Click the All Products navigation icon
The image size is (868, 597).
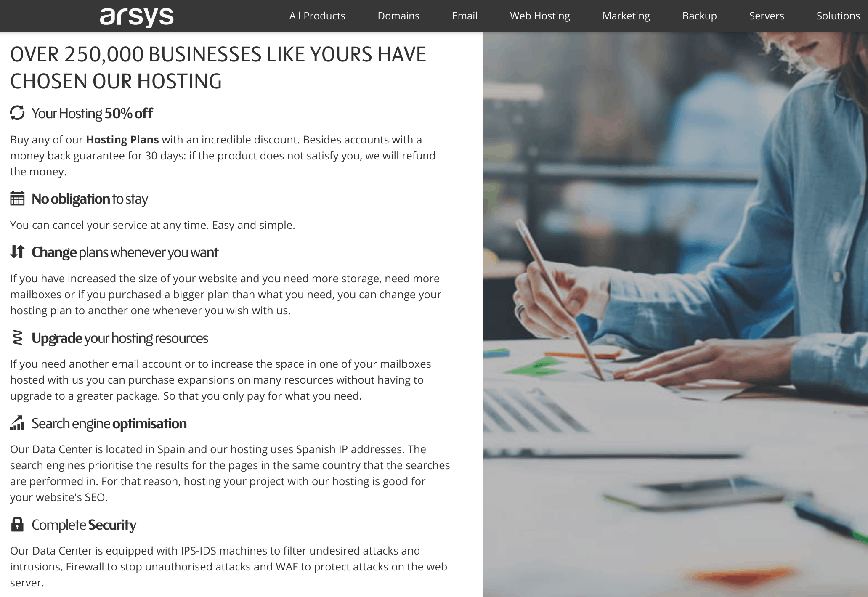click(316, 16)
